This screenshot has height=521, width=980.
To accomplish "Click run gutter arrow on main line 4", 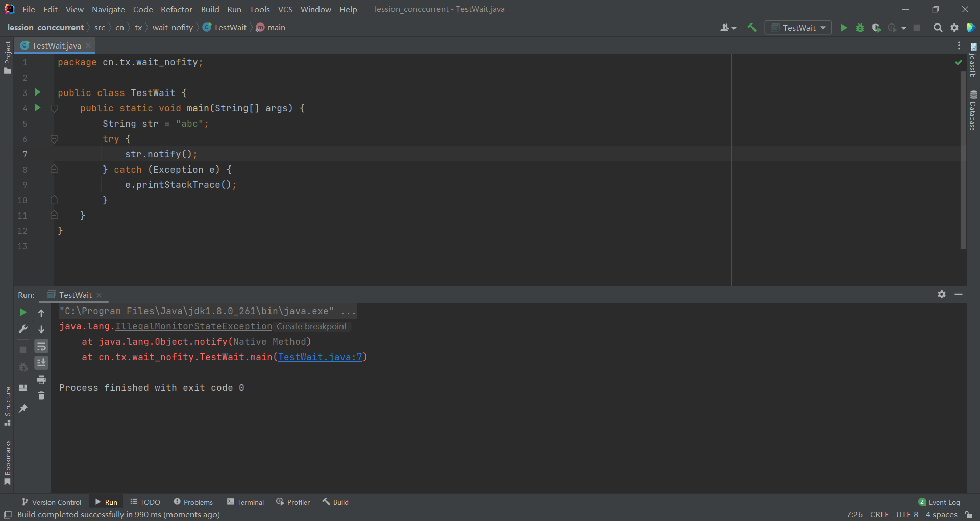I will (x=37, y=108).
